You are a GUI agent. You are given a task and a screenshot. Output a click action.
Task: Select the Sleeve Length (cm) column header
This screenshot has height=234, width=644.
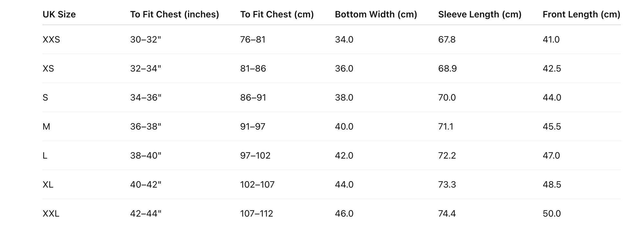(x=480, y=15)
